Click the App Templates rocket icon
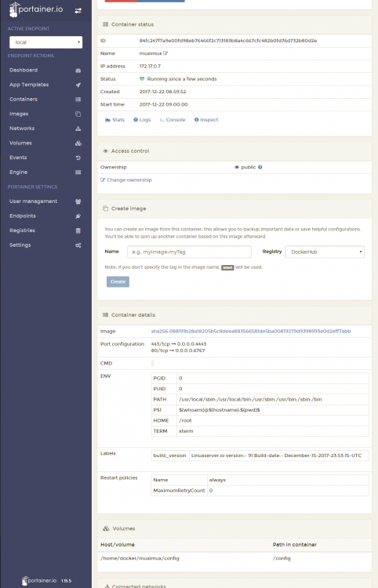 78,85
